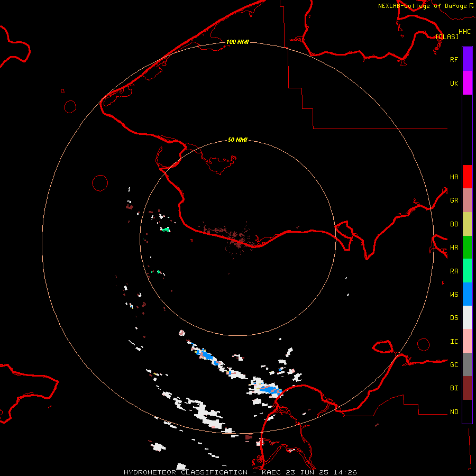Image resolution: width=476 pixels, height=476 pixels.
Task: Click the GC legend label
Action: [454, 365]
